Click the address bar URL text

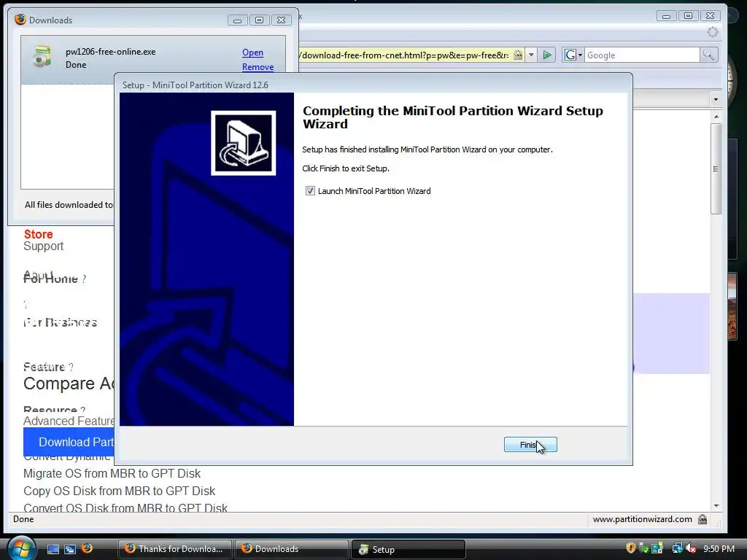tap(405, 55)
